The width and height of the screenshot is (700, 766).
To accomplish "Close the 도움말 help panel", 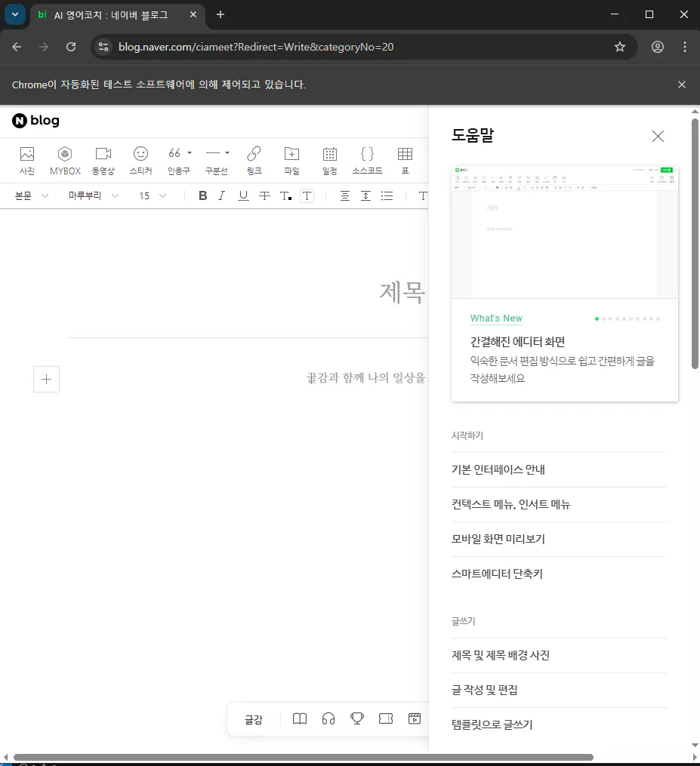I will point(658,137).
